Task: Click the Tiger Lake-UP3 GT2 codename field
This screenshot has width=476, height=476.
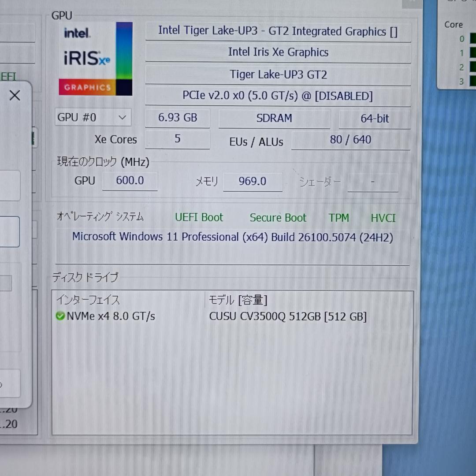Action: pos(278,74)
